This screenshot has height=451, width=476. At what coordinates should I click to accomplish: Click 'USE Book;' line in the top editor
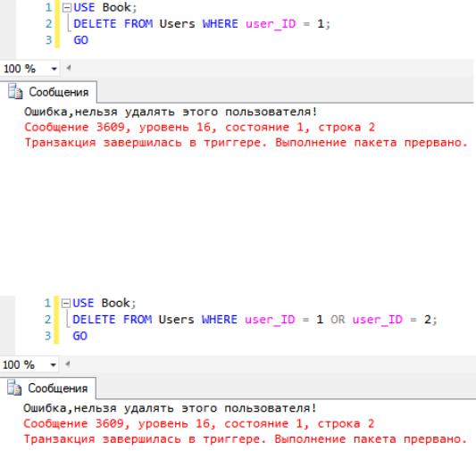(105, 7)
